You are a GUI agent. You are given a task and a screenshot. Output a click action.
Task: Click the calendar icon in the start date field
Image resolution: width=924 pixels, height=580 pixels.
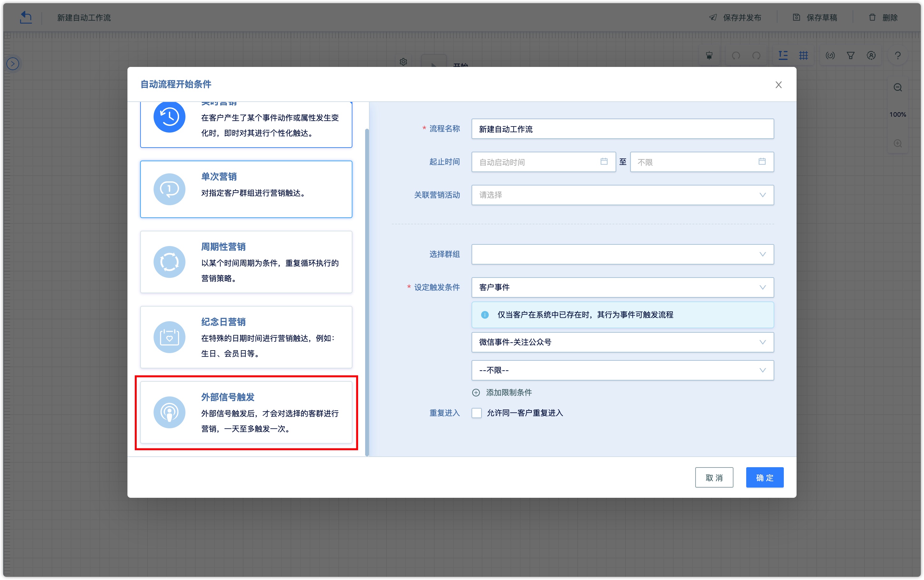coord(604,162)
